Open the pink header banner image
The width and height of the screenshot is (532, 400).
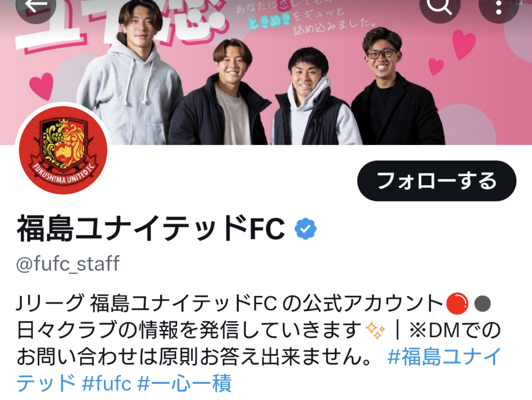click(x=266, y=72)
